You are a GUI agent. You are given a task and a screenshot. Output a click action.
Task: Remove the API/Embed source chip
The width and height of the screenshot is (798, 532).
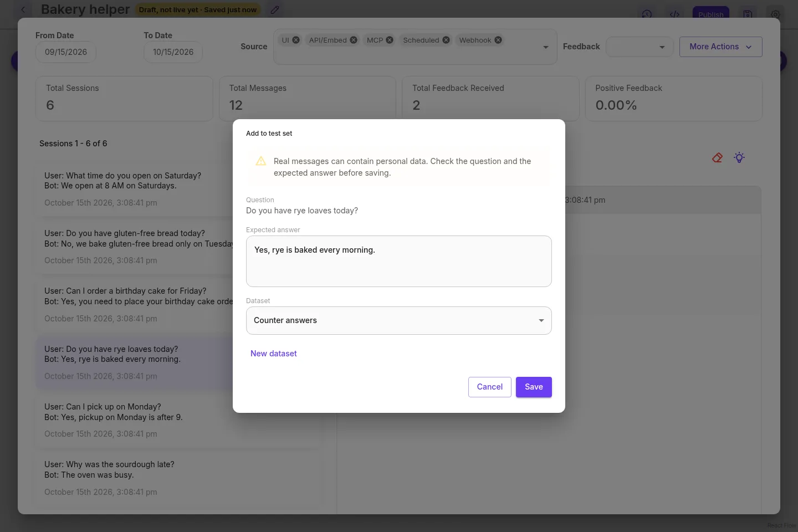(354, 40)
